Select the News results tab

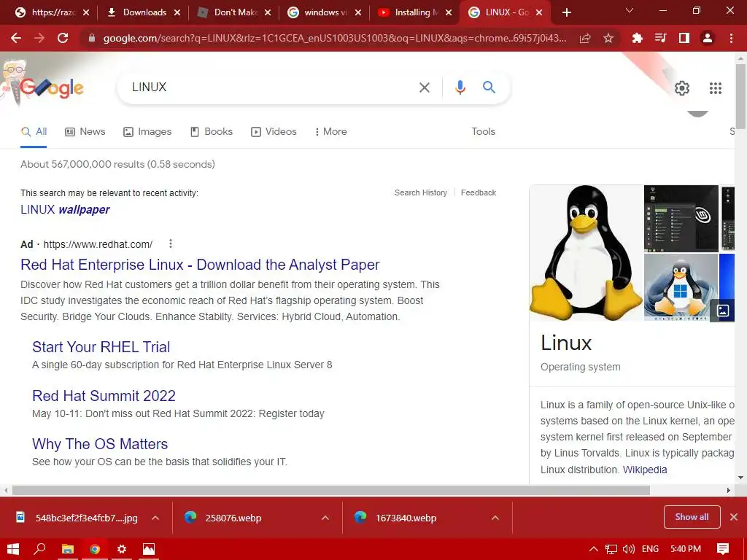85,132
